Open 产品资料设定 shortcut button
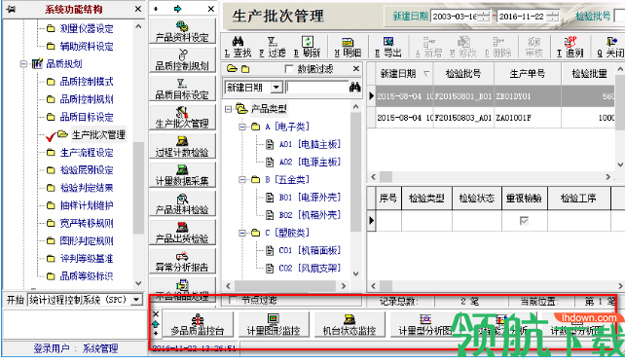The width and height of the screenshot is (625, 364). 182,31
